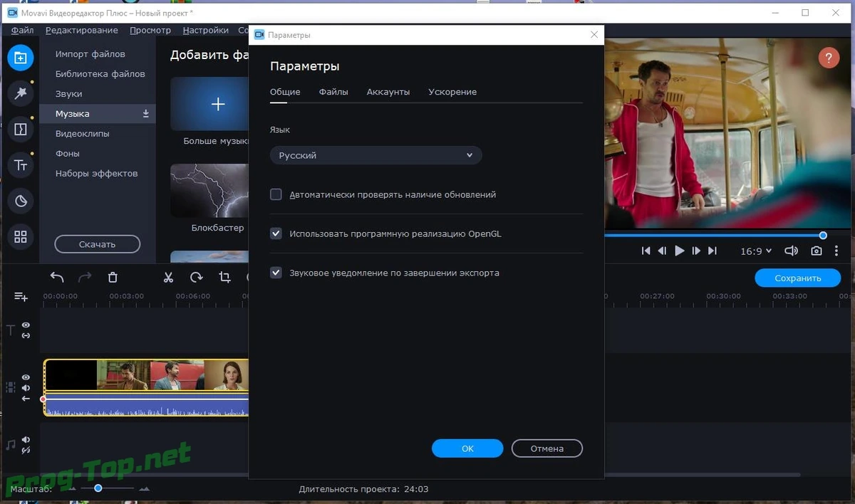Select Импорт файлов in the sidebar list
This screenshot has width=855, height=504.
pyautogui.click(x=90, y=54)
